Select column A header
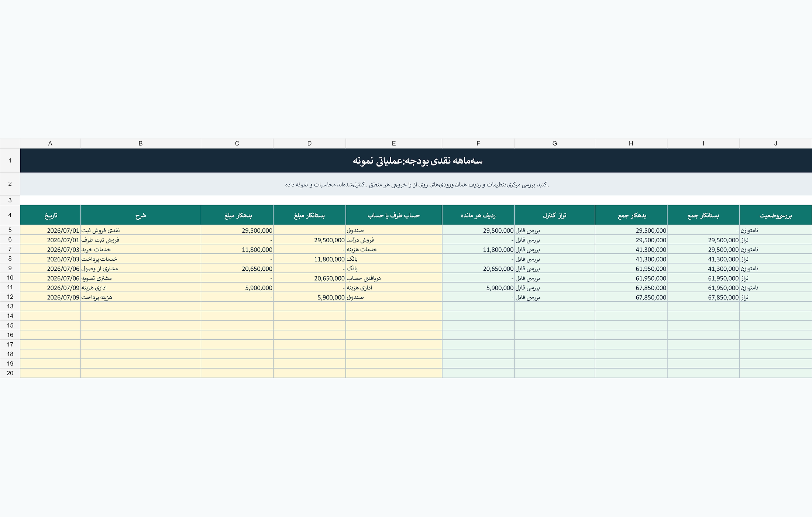 pyautogui.click(x=50, y=143)
